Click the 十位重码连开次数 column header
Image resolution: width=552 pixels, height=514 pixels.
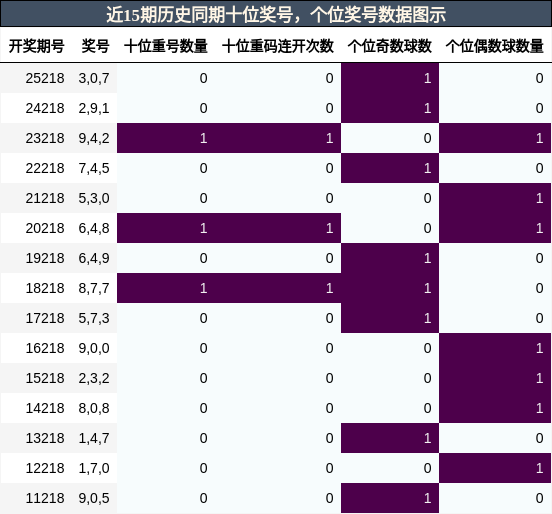(x=278, y=46)
